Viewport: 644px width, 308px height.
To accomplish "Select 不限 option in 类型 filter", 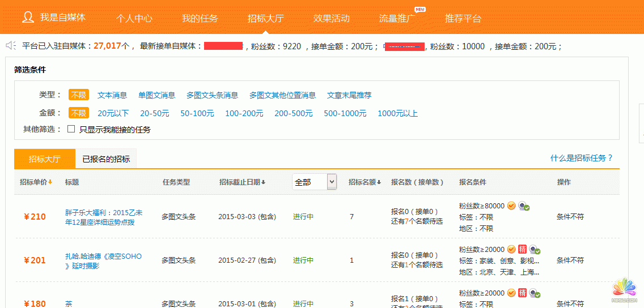I will [79, 95].
